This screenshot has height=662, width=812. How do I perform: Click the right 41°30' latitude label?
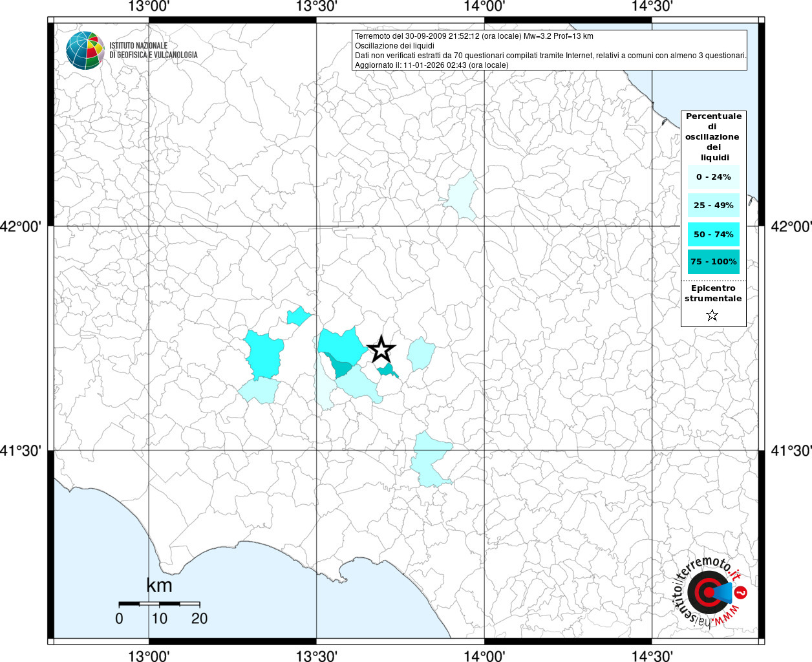(791, 451)
